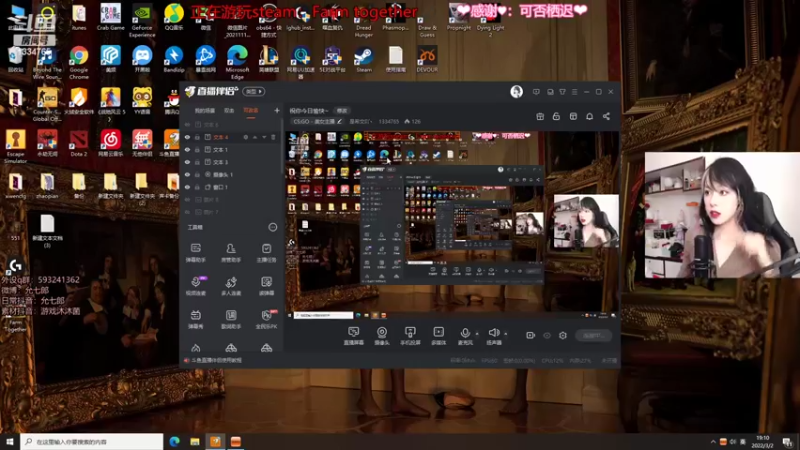
Task: Expand speaker options arrow
Action: [x=506, y=334]
